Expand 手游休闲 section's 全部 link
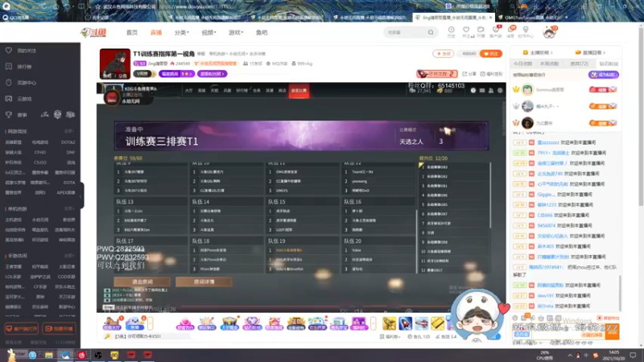Viewport: 644px width, 362px height. click(x=69, y=256)
